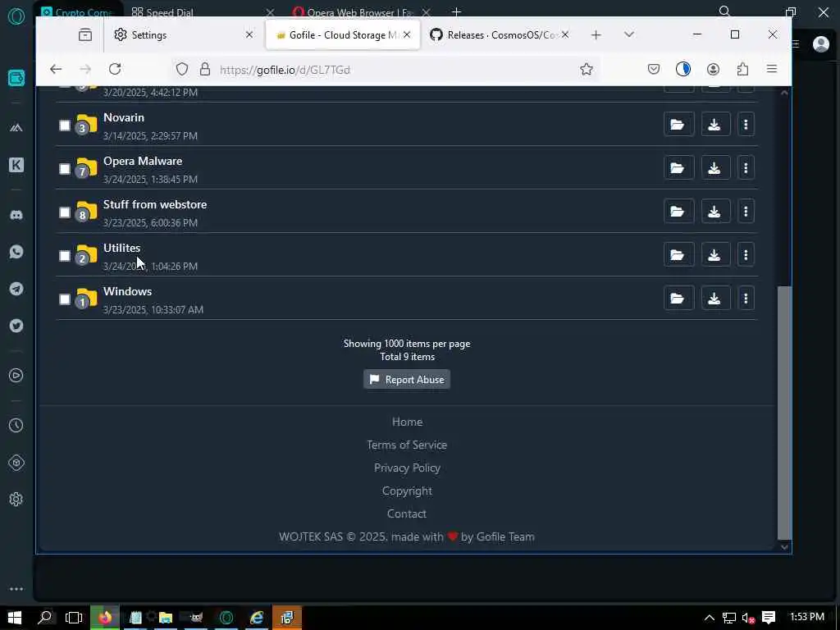The image size is (840, 630).
Task: Open Windows Start menu
Action: 14,618
